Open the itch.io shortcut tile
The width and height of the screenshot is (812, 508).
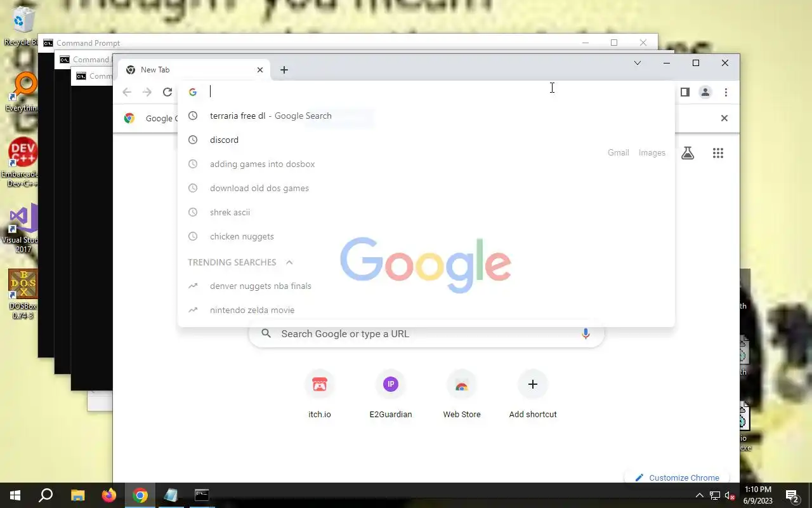pos(320,395)
